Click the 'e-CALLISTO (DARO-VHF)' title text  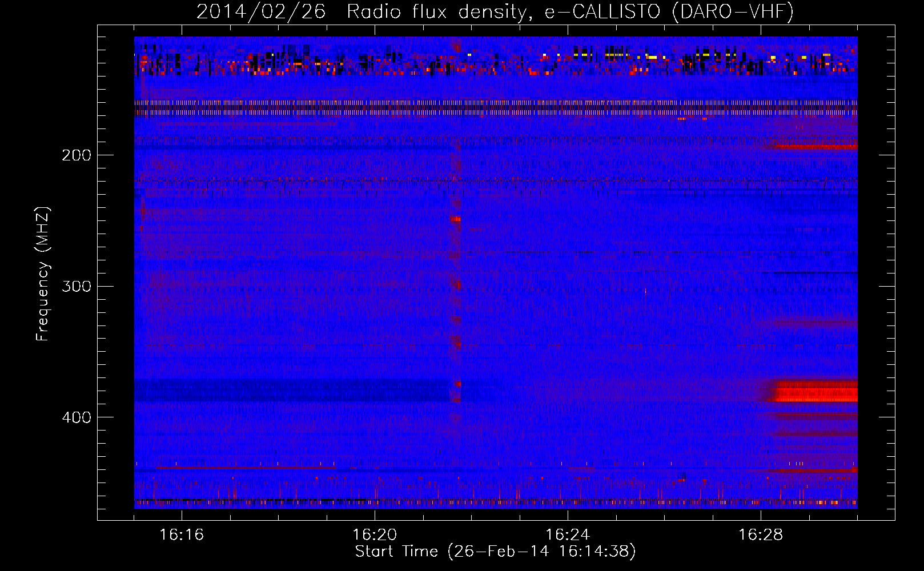pos(669,11)
